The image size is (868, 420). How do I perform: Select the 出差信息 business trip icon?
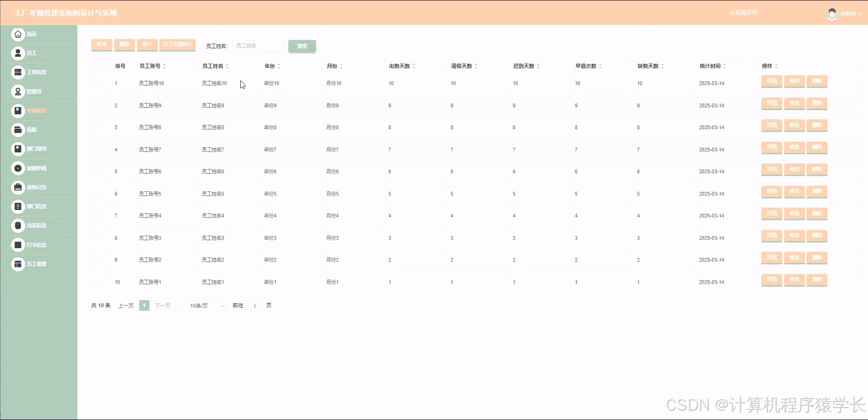pos(18,225)
